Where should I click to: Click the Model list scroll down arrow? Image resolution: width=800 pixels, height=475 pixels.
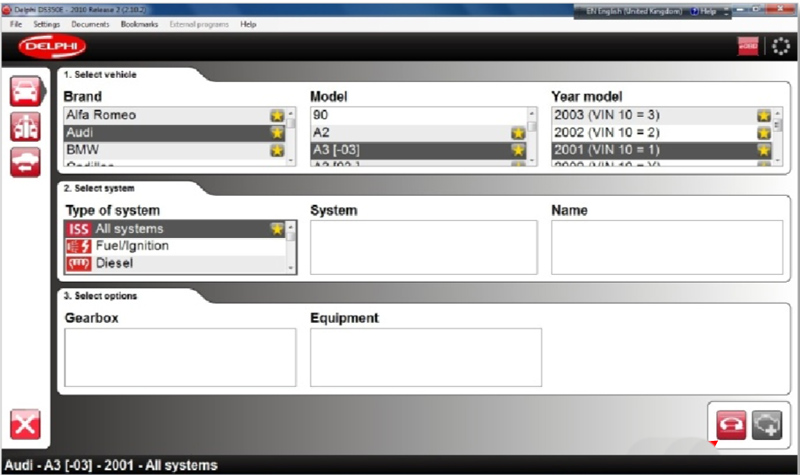(532, 161)
